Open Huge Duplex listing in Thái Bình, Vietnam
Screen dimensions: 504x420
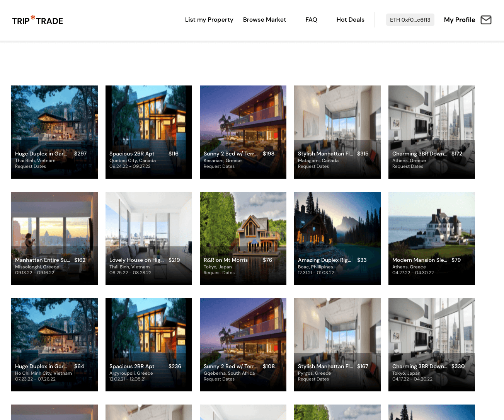[54, 132]
